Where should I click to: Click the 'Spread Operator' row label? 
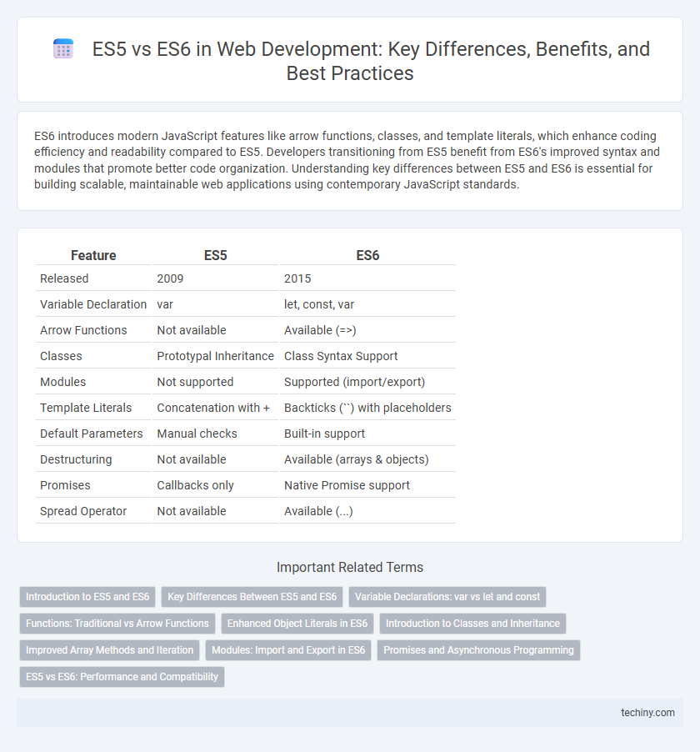click(x=93, y=512)
